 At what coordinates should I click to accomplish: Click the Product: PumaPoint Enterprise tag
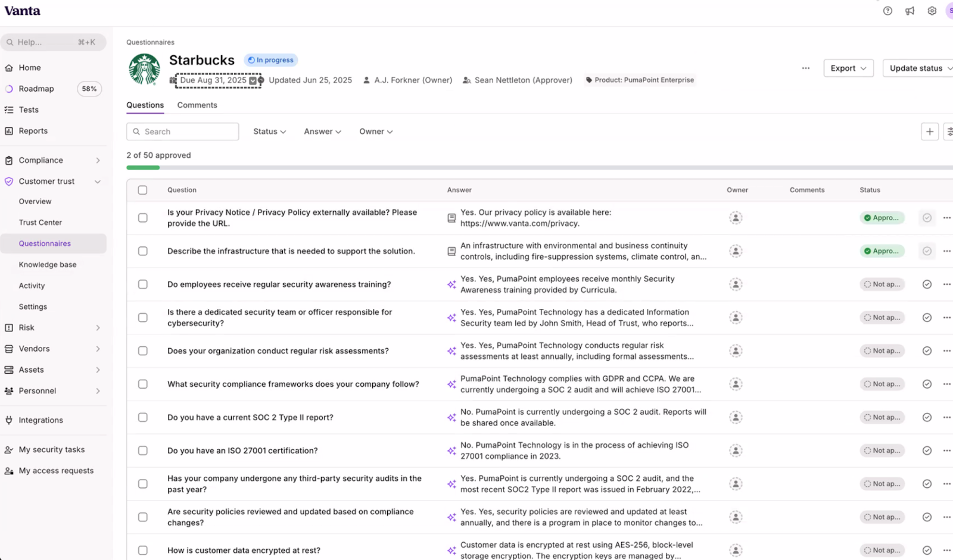[640, 80]
